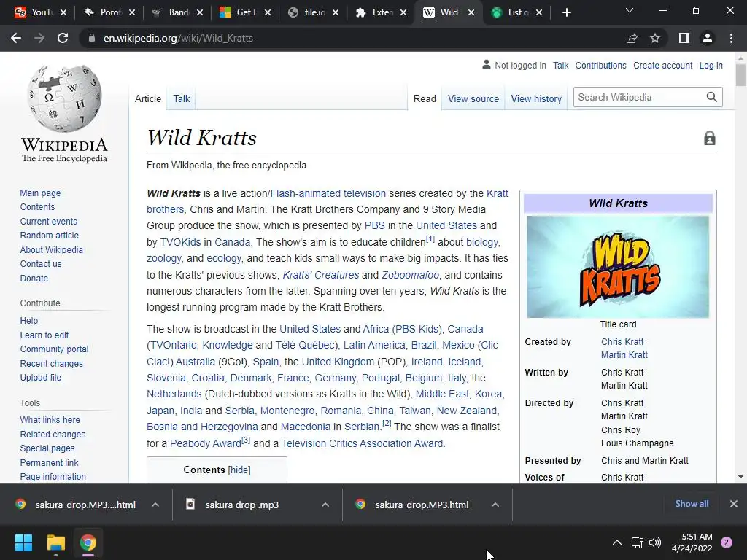This screenshot has width=747, height=560.
Task: Open the sakura drop .mp3 download
Action: tap(242, 505)
